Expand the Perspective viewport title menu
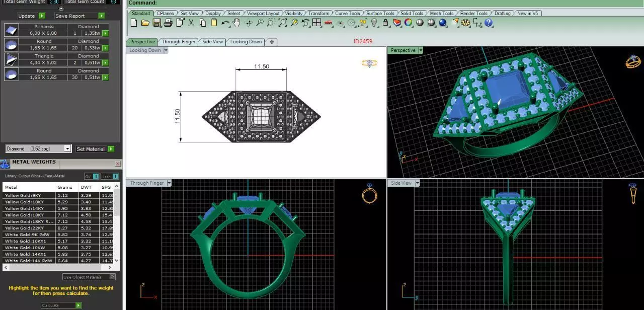 421,50
